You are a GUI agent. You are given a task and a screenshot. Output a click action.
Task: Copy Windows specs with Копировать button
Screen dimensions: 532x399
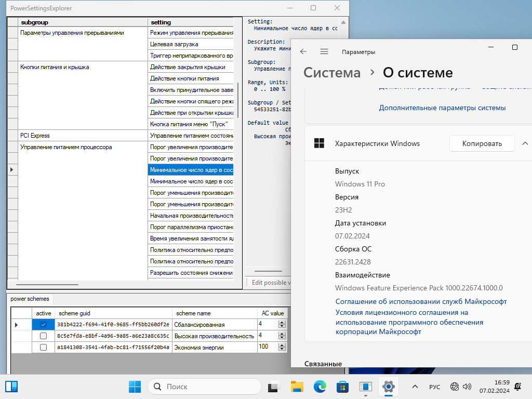(x=482, y=143)
